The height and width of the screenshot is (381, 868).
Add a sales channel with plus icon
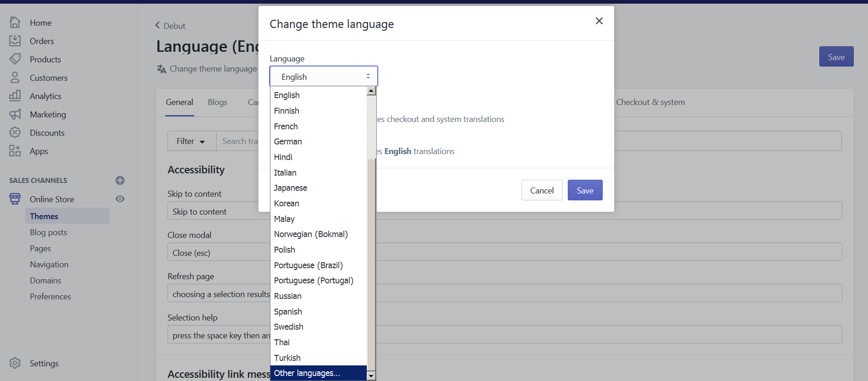click(x=120, y=181)
